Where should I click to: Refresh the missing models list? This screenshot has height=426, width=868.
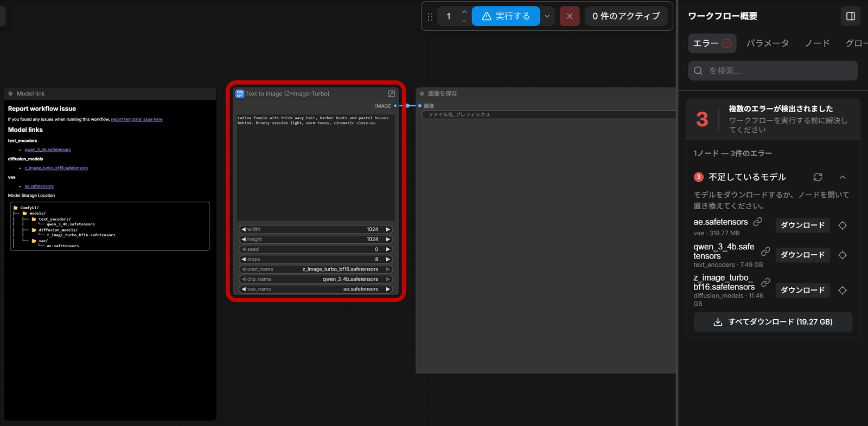818,177
